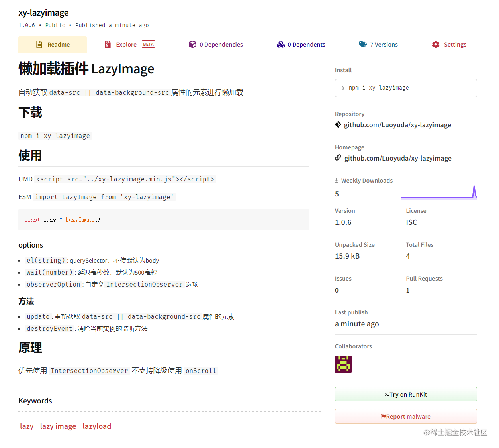Click the Last publish 'a minute ago' text

pos(357,324)
